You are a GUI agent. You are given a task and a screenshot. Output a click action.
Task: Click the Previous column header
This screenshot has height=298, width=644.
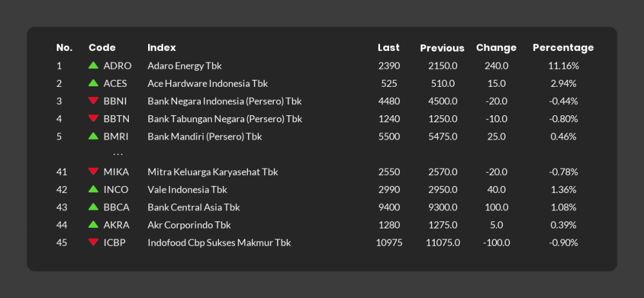coord(442,48)
